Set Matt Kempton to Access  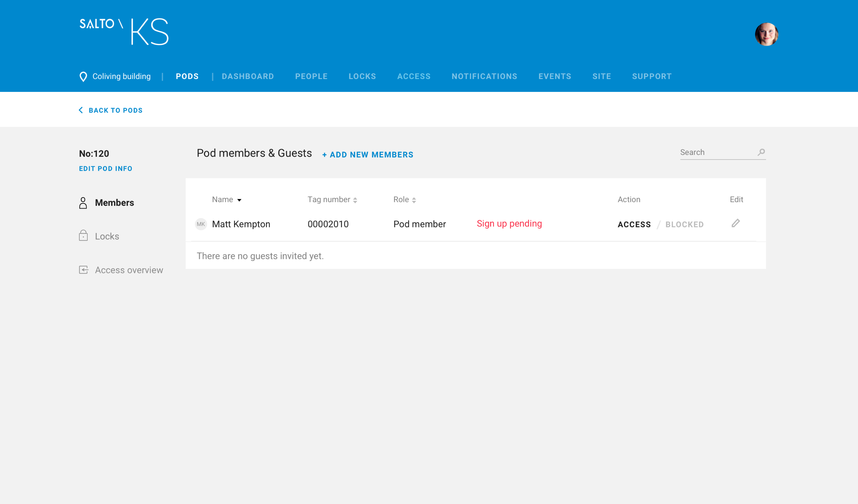[x=634, y=225]
